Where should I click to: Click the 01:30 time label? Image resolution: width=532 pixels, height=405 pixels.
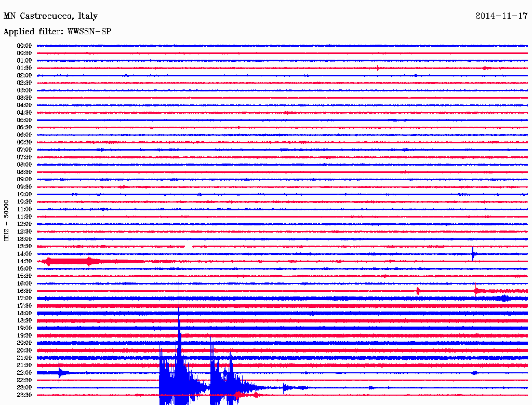click(x=24, y=68)
